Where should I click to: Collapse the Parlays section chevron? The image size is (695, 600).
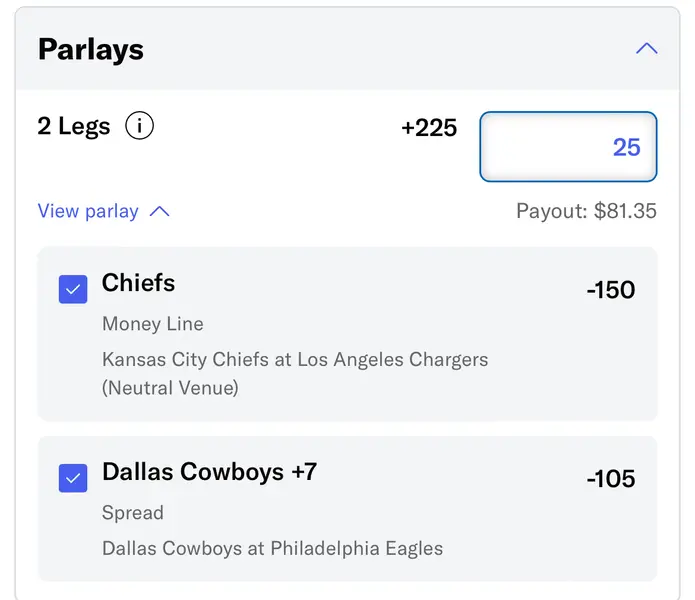click(x=646, y=49)
